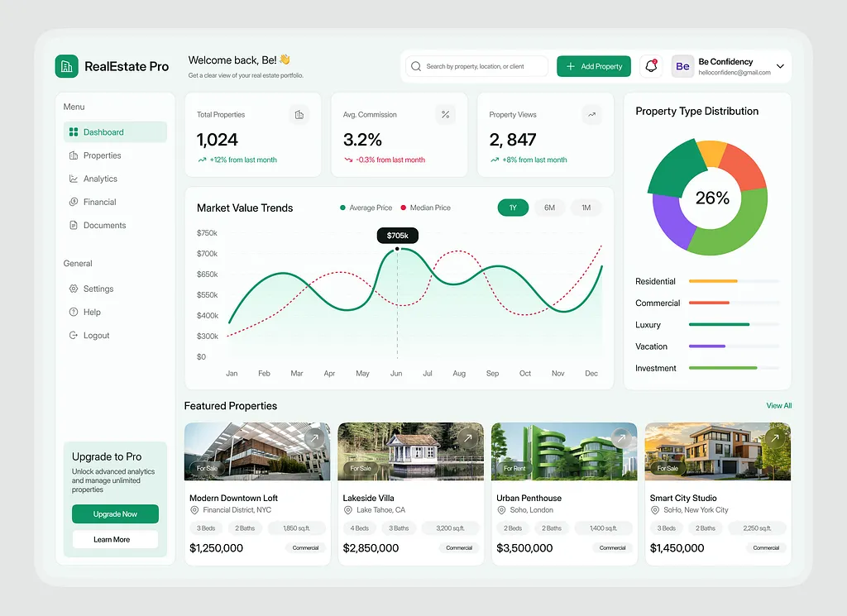Click the Financial coin icon
The height and width of the screenshot is (616, 847).
point(74,202)
